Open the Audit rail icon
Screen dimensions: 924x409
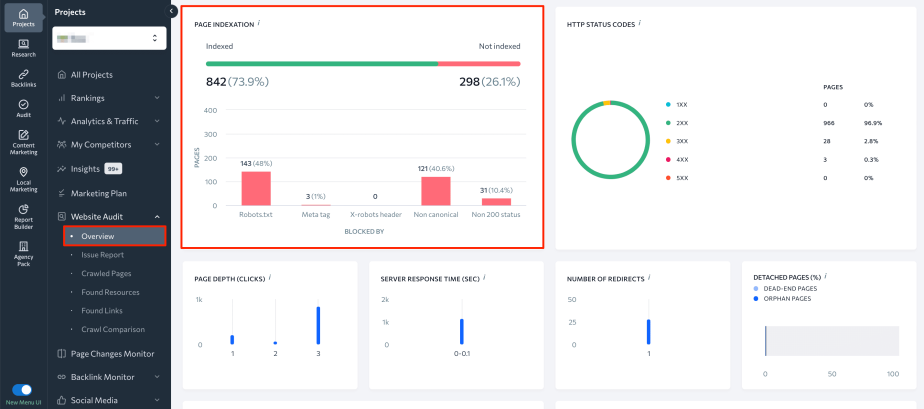point(23,109)
